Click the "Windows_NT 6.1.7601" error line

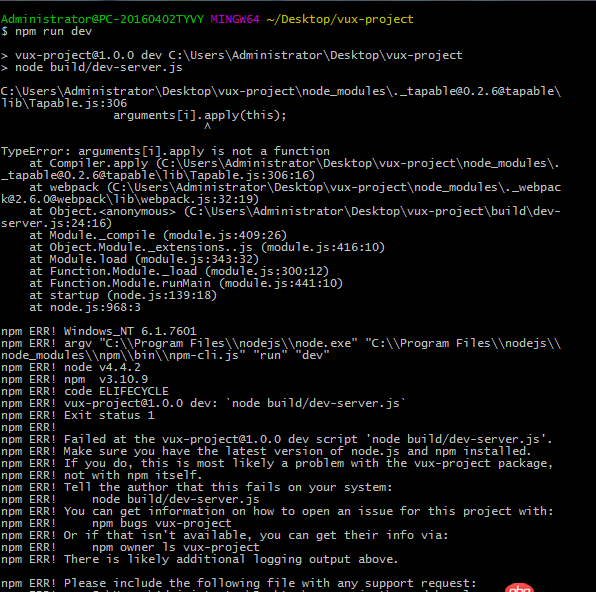point(99,331)
